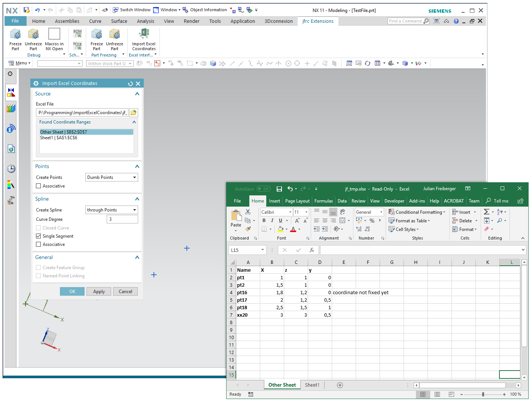This screenshot has width=532, height=402.
Task: Switch to NX Assemblies tab
Action: coord(67,21)
